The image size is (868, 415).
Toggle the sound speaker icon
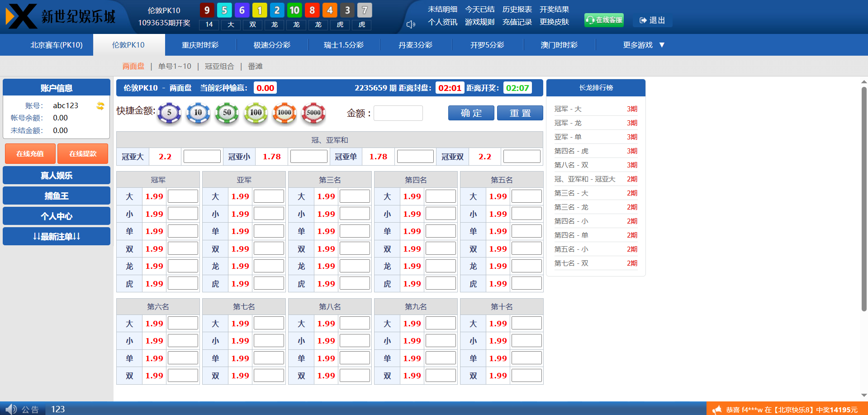[x=411, y=24]
